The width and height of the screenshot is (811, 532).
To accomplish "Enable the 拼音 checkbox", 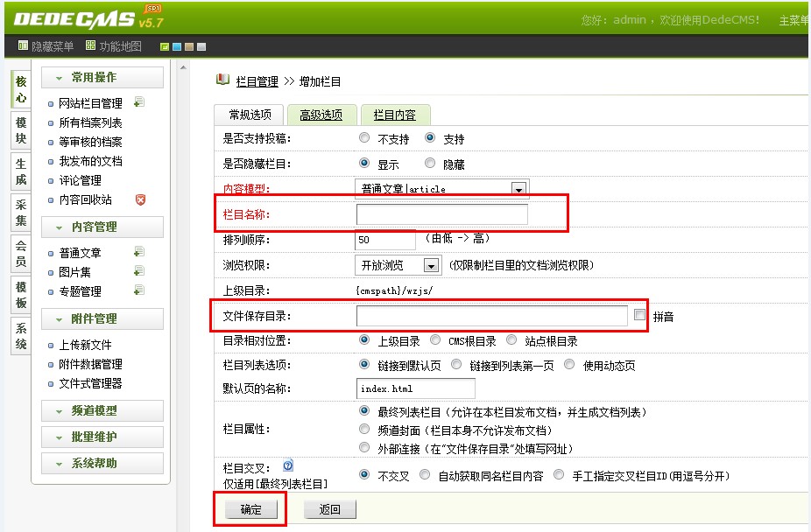I will pos(640,316).
